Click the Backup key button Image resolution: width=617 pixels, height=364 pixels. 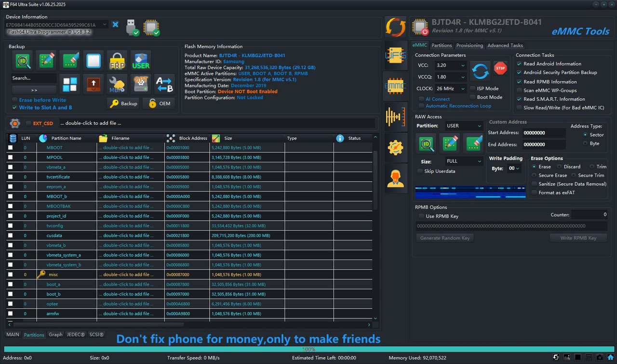tap(123, 104)
